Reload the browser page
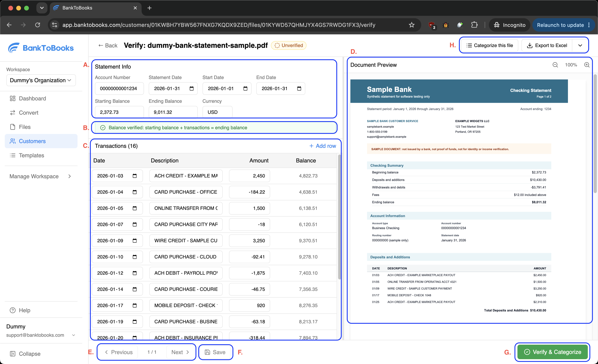Viewport: 598px width, 364px height. 38,25
